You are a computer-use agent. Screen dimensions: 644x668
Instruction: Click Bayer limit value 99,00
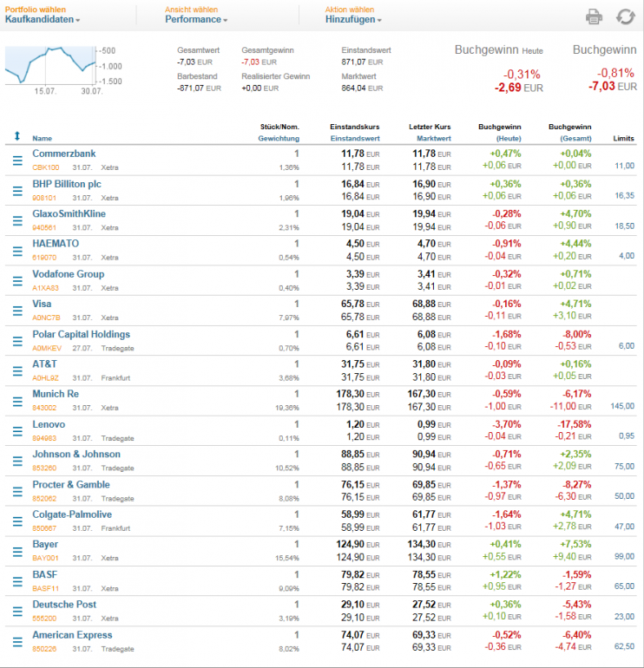[624, 556]
